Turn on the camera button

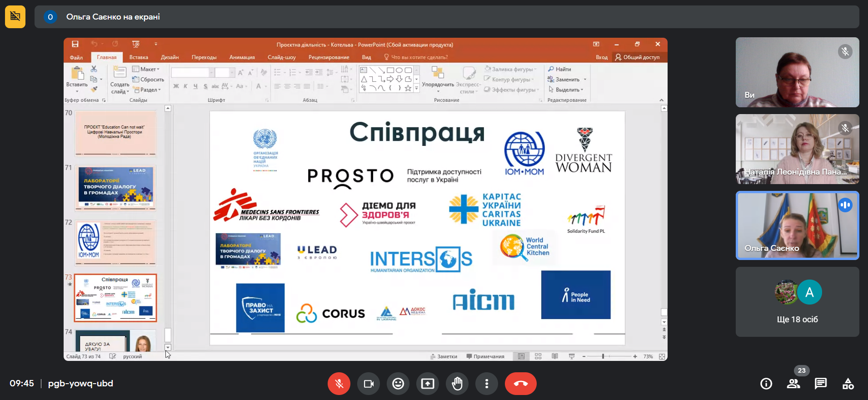tap(369, 384)
